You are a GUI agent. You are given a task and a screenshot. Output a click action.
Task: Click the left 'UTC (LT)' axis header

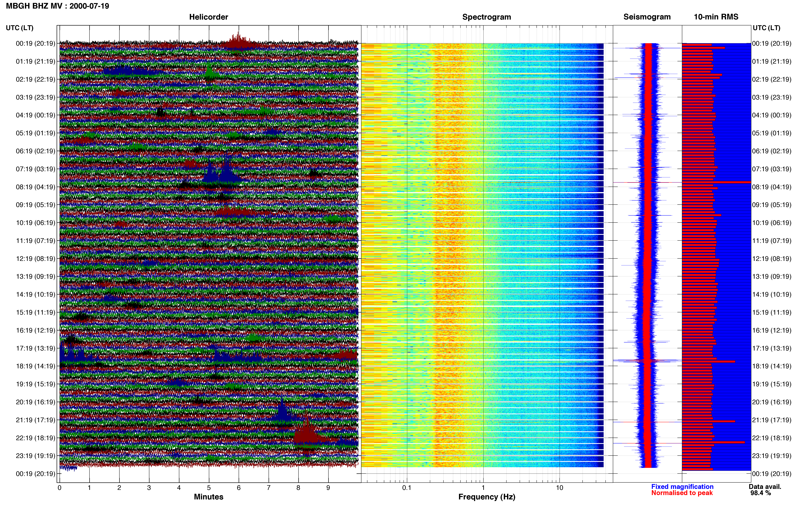[19, 28]
